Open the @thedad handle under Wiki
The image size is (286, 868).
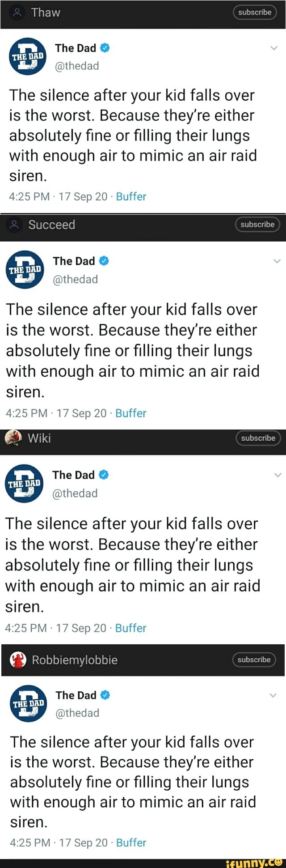(x=75, y=493)
